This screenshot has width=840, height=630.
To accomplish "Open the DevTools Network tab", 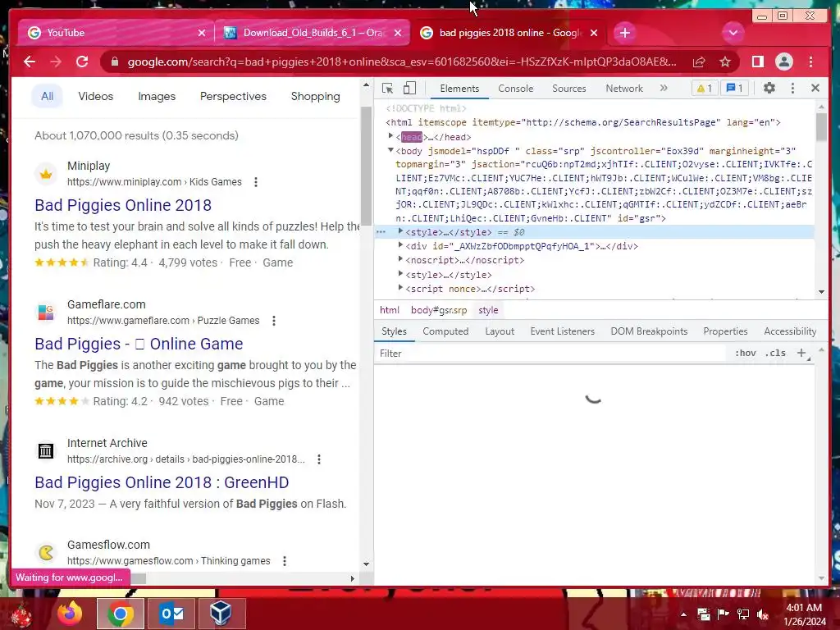I will 624,89.
